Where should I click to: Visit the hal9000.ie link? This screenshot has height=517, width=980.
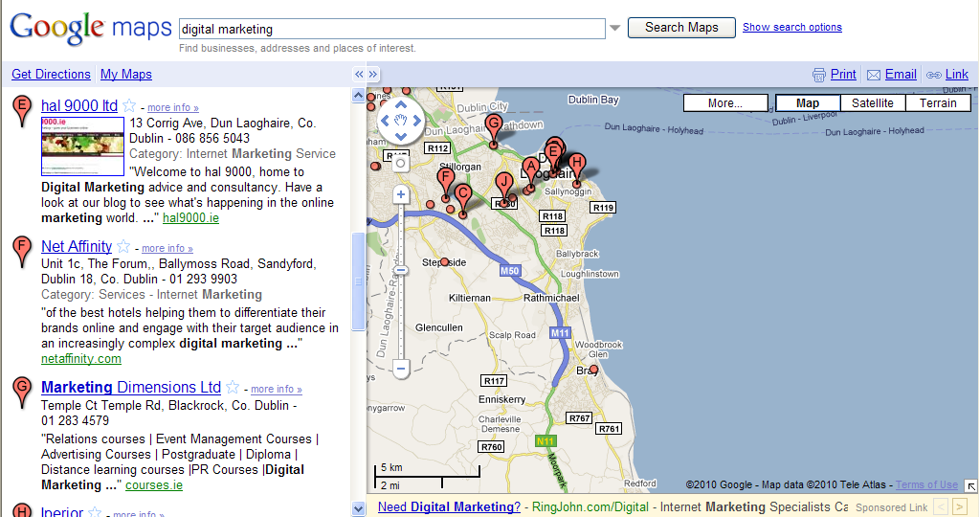pos(190,218)
